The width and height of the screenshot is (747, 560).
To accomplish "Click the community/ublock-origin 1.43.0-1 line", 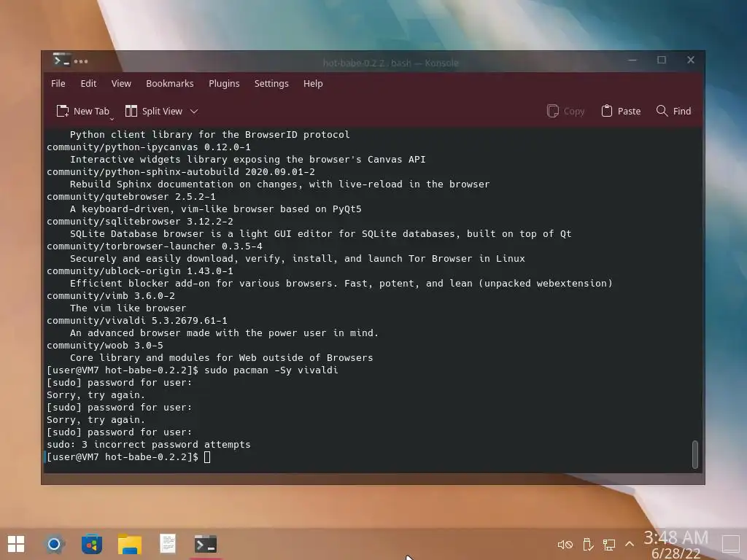I will coord(139,271).
